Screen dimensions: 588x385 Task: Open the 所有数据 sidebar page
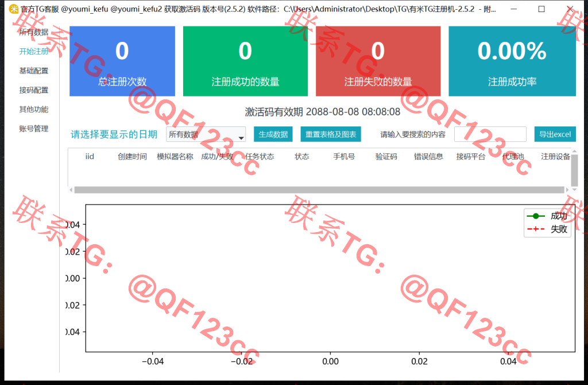[34, 32]
